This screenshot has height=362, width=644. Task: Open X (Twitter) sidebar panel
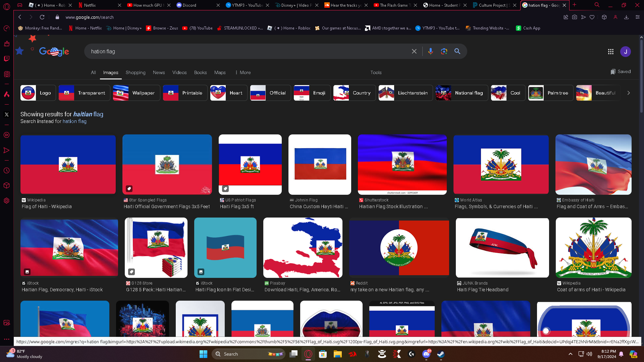click(6, 115)
